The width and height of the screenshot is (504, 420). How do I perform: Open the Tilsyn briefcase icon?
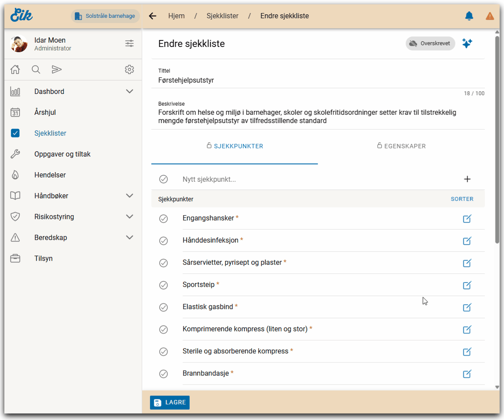[15, 258]
